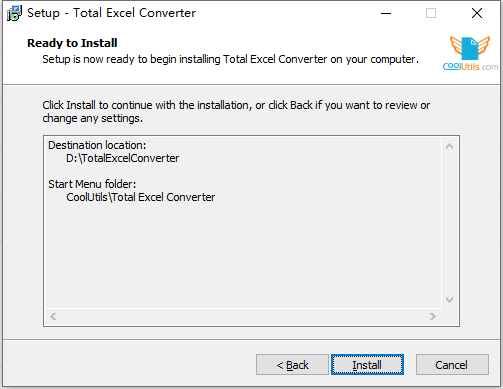Image resolution: width=503 pixels, height=389 pixels.
Task: Click the scroll right arrow in summary box
Action: [x=433, y=316]
